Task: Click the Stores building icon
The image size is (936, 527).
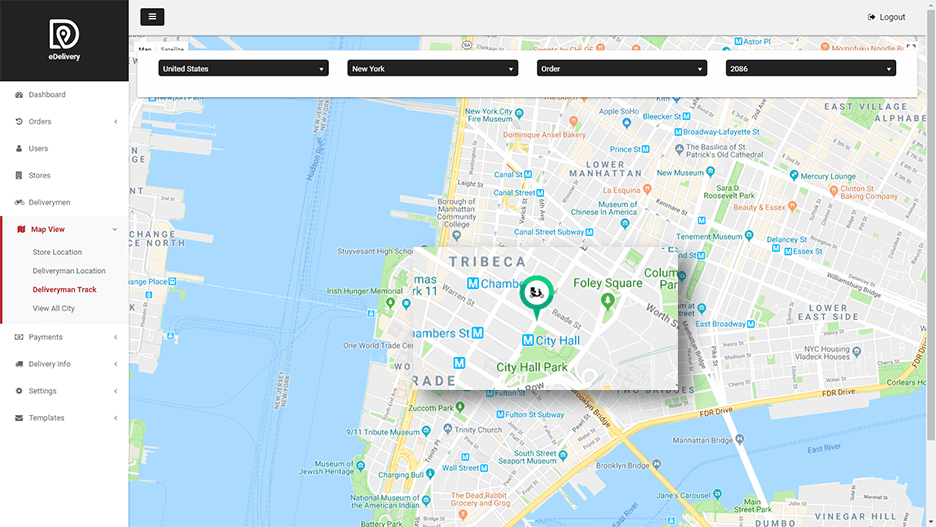Action: pos(19,175)
